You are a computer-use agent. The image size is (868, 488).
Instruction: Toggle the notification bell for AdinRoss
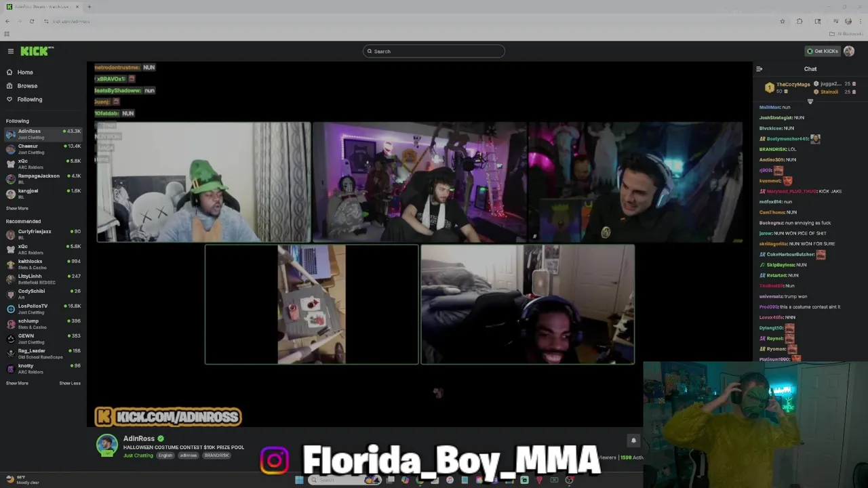click(633, 441)
